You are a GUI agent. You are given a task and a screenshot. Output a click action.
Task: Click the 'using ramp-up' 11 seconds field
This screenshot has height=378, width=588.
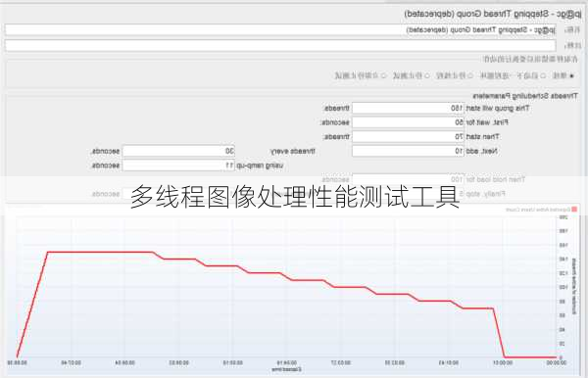[x=178, y=165]
